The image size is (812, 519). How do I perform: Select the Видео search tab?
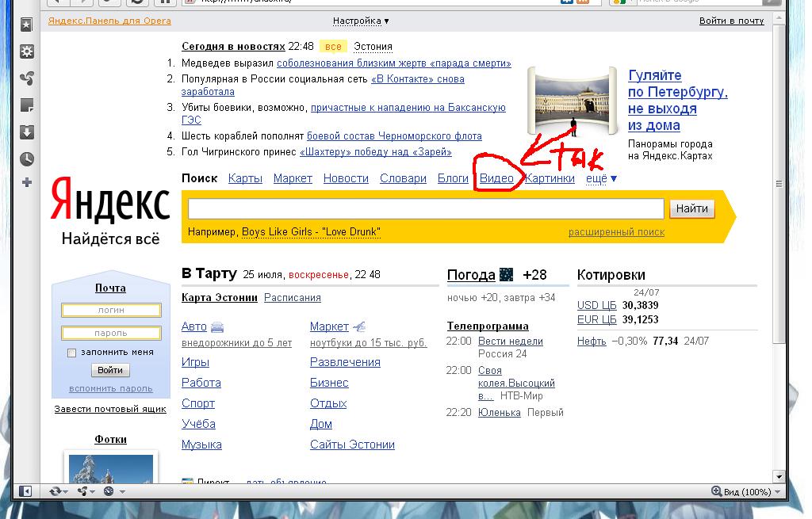496,178
